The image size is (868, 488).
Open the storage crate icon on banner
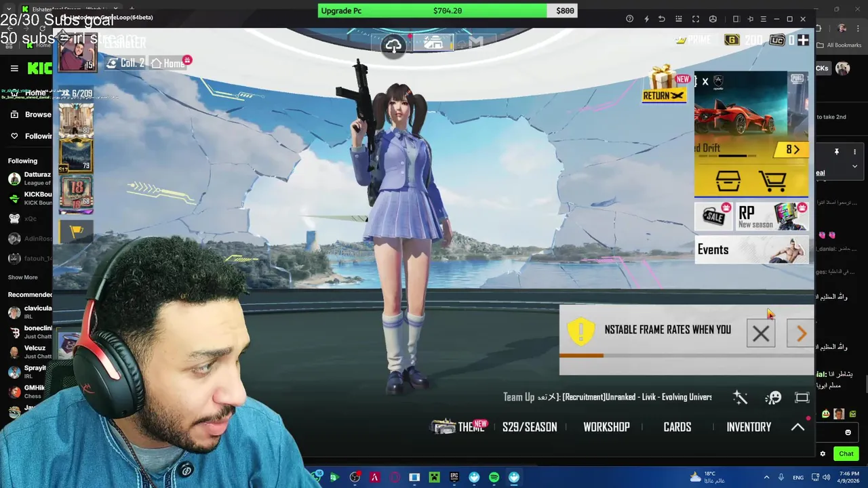pyautogui.click(x=728, y=181)
